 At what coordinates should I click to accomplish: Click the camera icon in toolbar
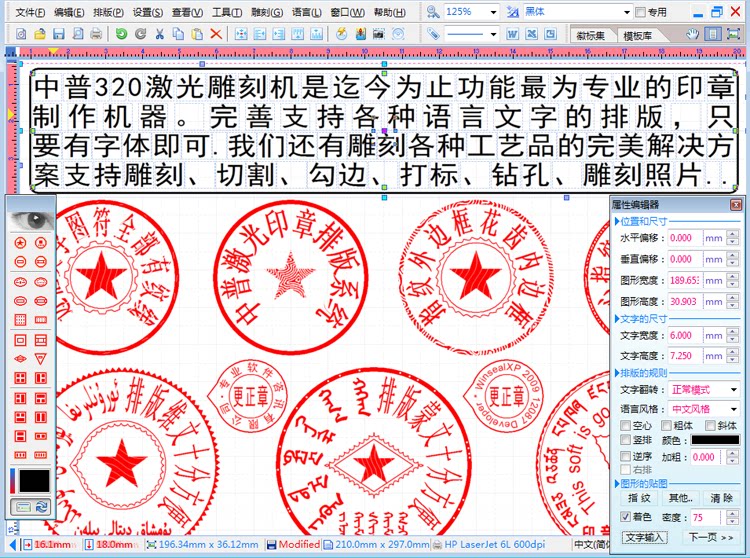[379, 34]
